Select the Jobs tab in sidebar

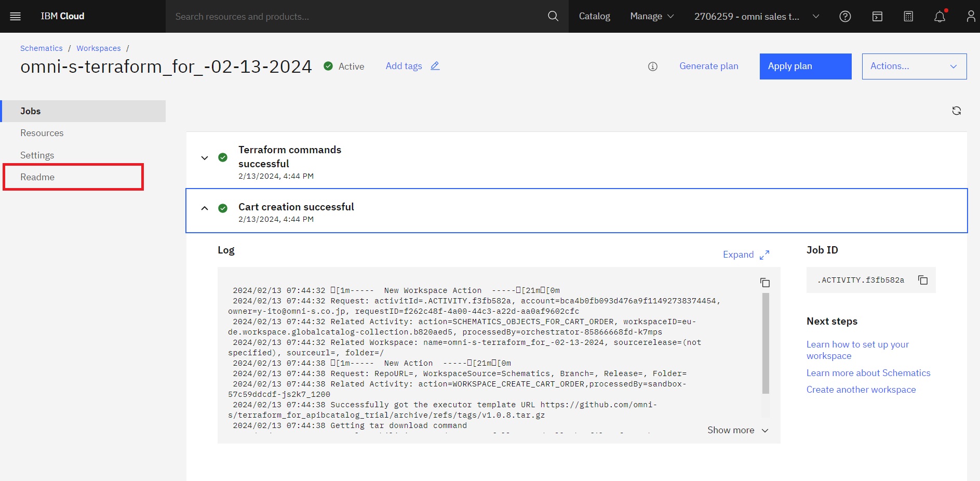83,111
